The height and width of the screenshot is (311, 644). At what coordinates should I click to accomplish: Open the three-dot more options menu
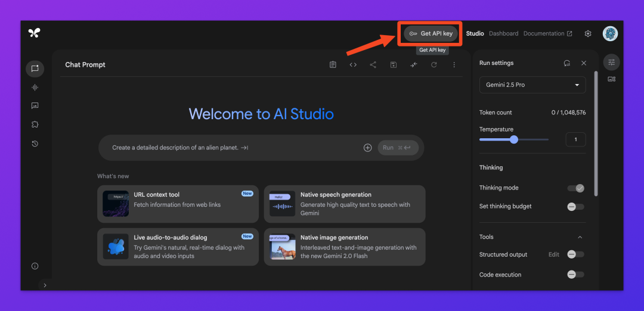pos(454,65)
